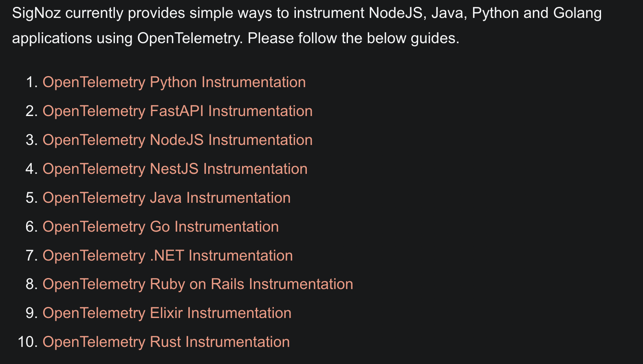This screenshot has width=643, height=364.
Task: Click the word "SigNoz" in intro paragraph
Action: (x=36, y=13)
